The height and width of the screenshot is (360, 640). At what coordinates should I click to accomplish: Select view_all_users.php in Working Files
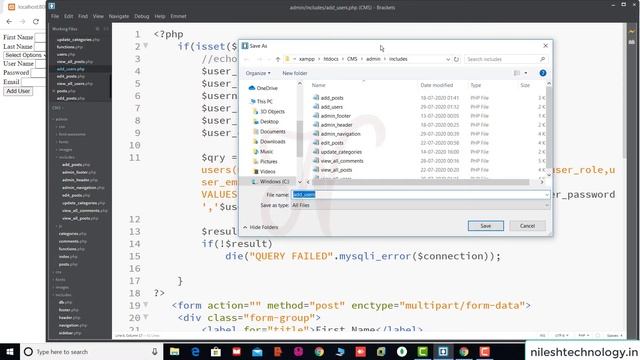click(x=75, y=83)
